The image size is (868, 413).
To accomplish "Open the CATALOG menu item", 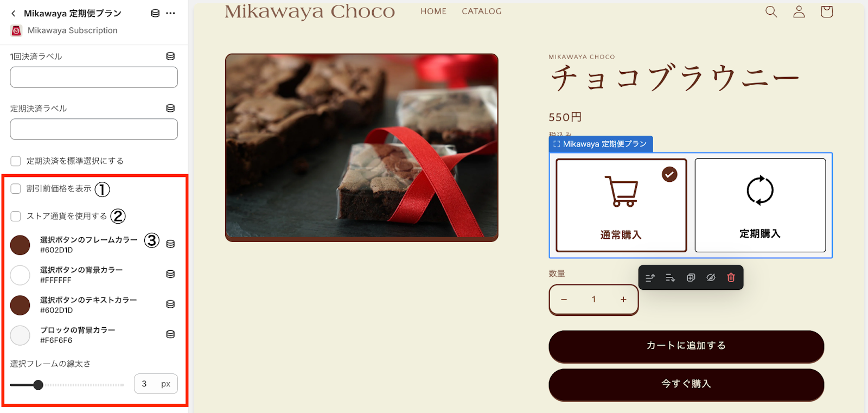I will click(482, 11).
